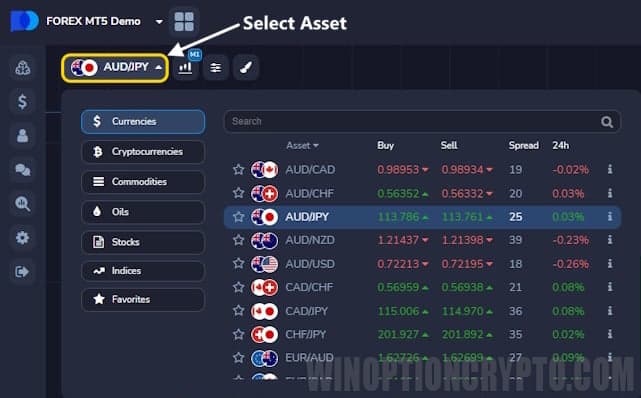Click the search magnifier icon
Screen dimensions: 641x398
pyautogui.click(x=607, y=122)
